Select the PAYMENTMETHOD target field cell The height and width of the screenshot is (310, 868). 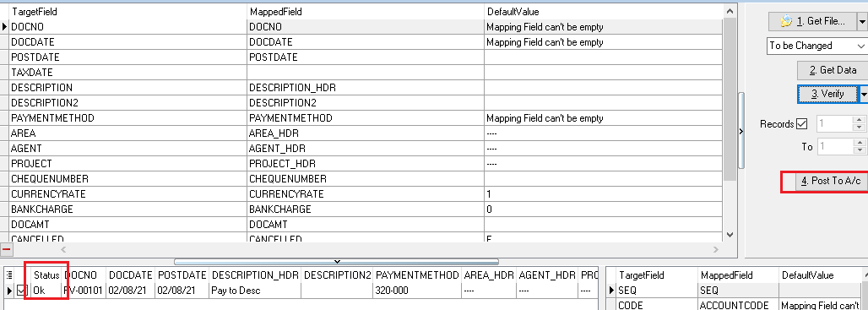[127, 118]
